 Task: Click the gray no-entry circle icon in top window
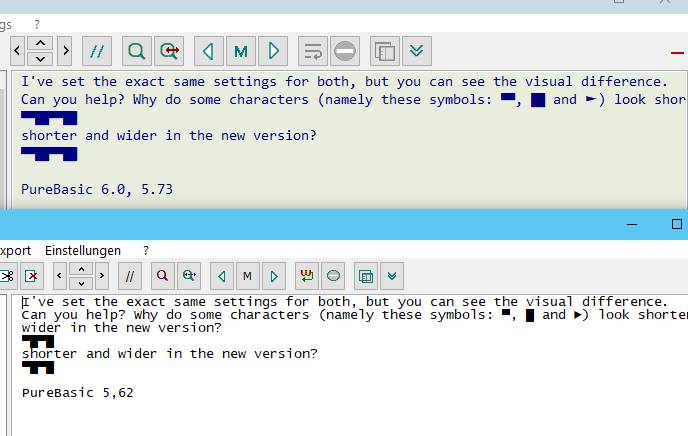click(345, 51)
